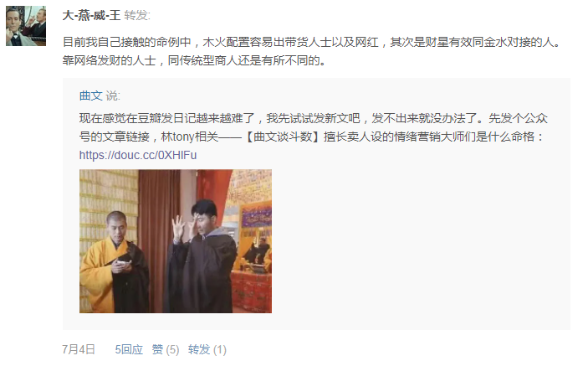The image size is (588, 366).
Task: Select post text starting with 目前我自己接触的命例中
Action: (x=311, y=42)
